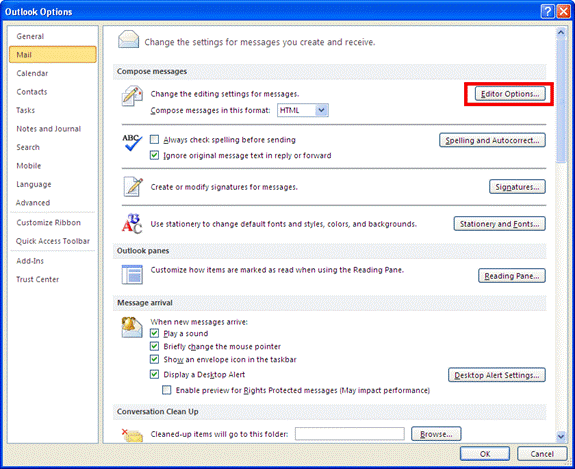Screen dimensions: 575x469
Task: Click the stationery fonts letters icon
Action: [132, 224]
